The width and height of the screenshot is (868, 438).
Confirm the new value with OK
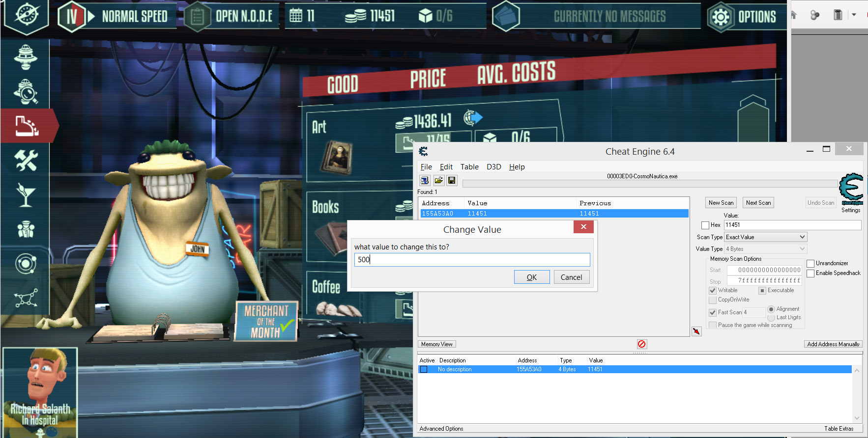click(531, 277)
